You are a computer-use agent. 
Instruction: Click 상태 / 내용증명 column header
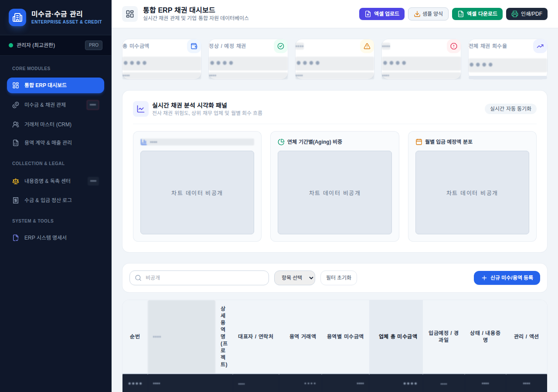tap(485, 337)
